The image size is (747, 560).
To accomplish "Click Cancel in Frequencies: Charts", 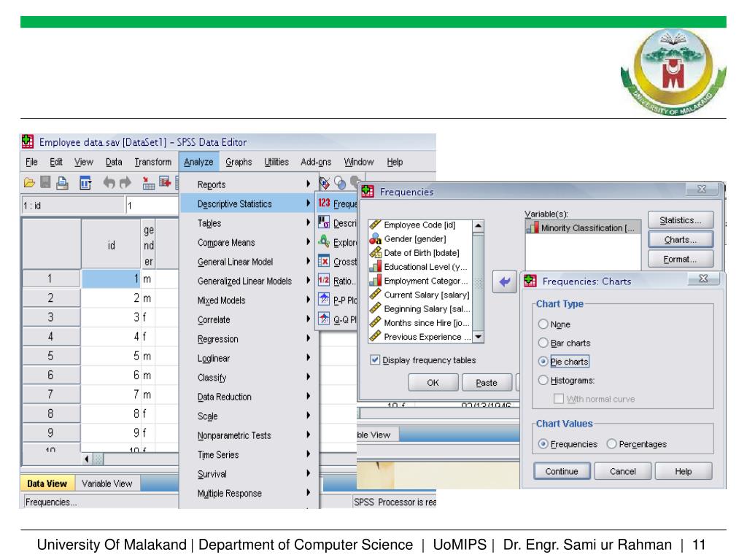I will tap(623, 471).
